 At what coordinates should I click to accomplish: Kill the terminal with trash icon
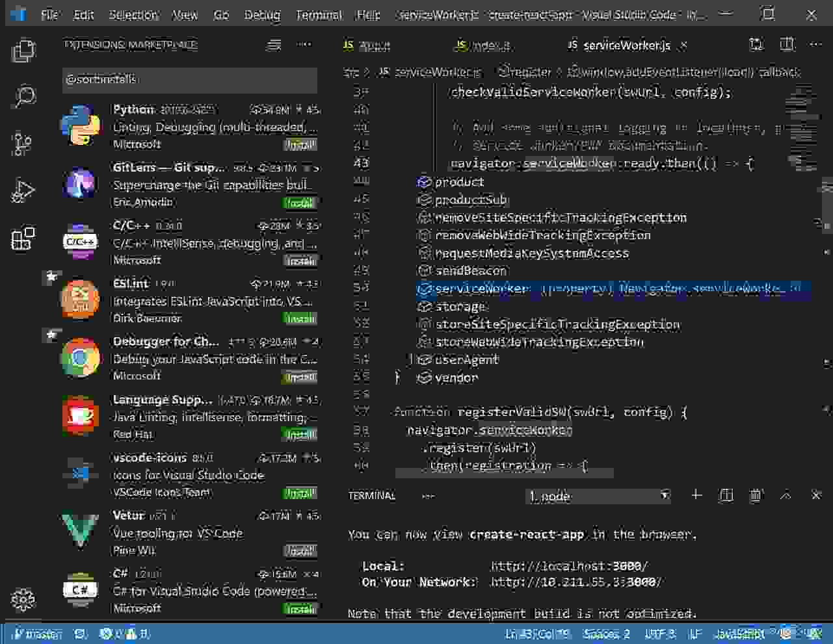(x=756, y=495)
